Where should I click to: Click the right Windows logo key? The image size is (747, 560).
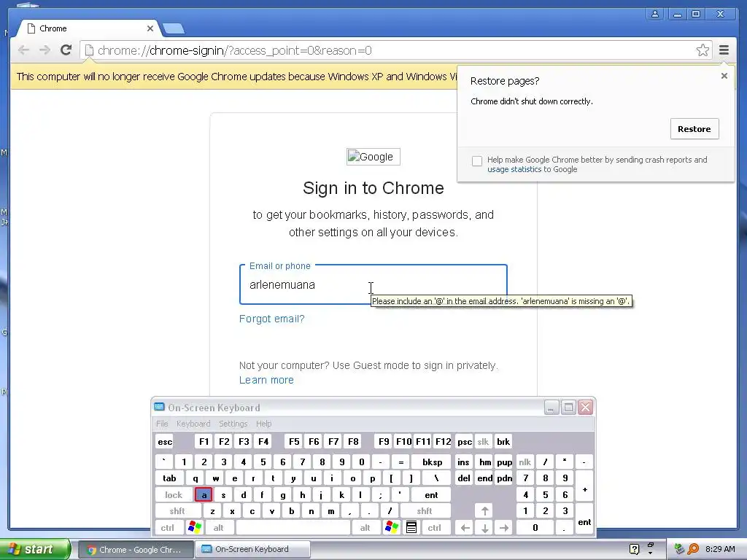[x=392, y=528]
